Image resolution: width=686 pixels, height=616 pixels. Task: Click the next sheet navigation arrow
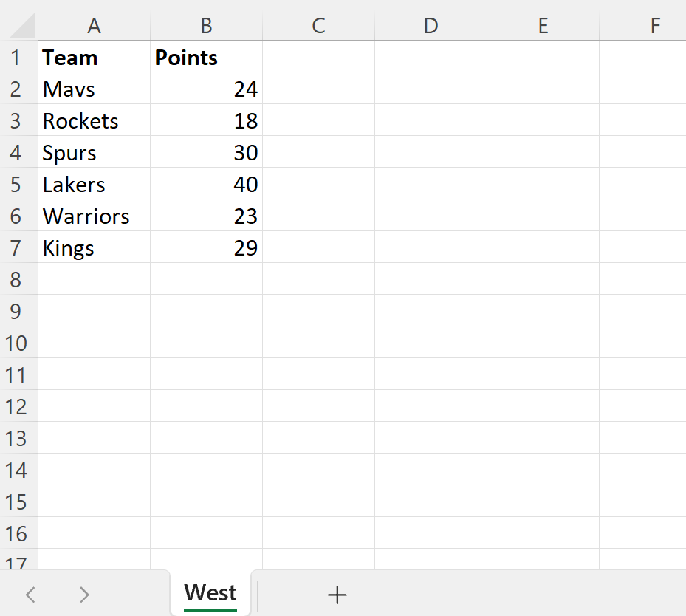tap(84, 594)
